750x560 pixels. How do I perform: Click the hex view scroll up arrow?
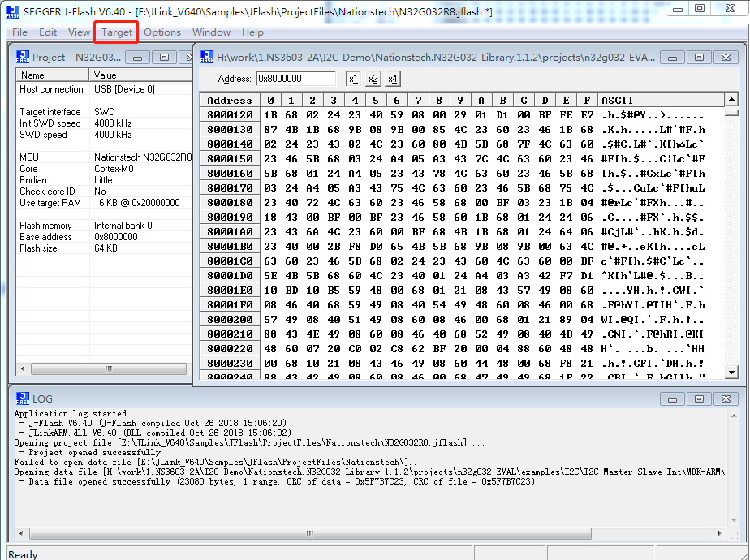(731, 100)
